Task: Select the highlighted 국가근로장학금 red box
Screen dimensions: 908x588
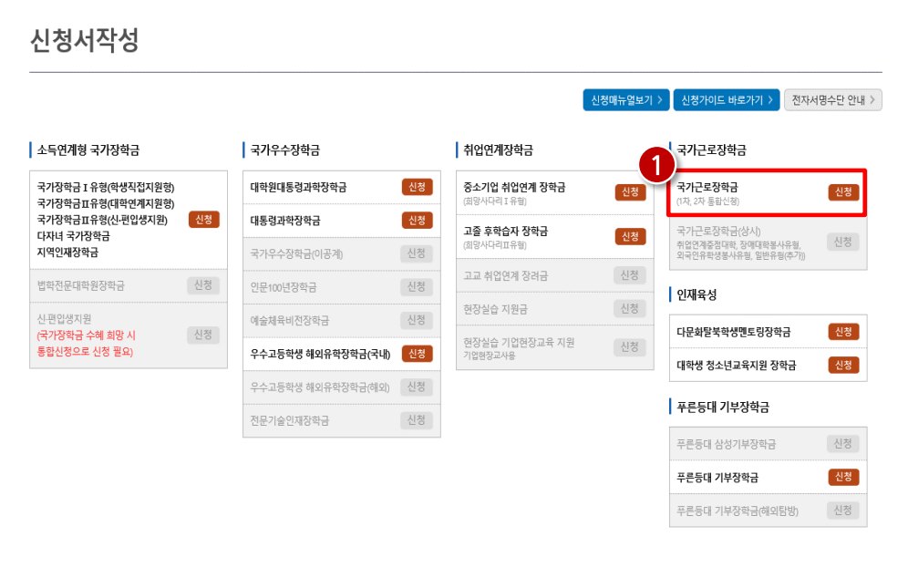Action: click(x=767, y=192)
